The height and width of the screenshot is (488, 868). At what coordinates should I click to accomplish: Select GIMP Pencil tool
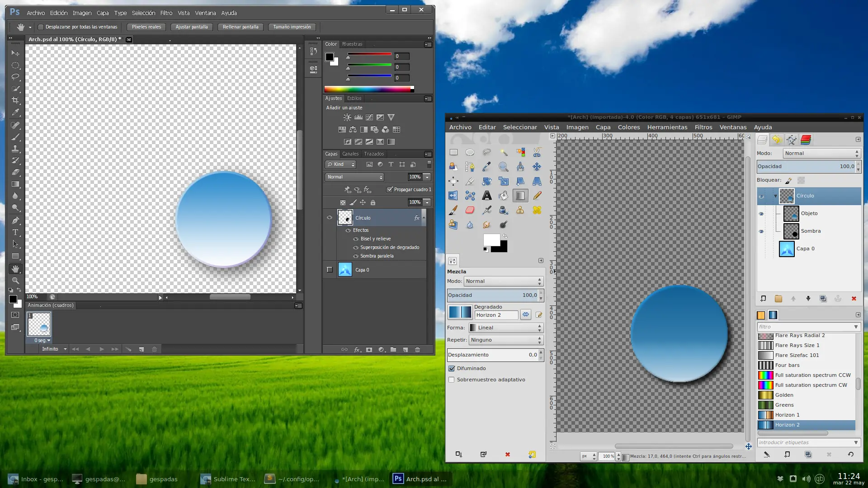point(537,196)
